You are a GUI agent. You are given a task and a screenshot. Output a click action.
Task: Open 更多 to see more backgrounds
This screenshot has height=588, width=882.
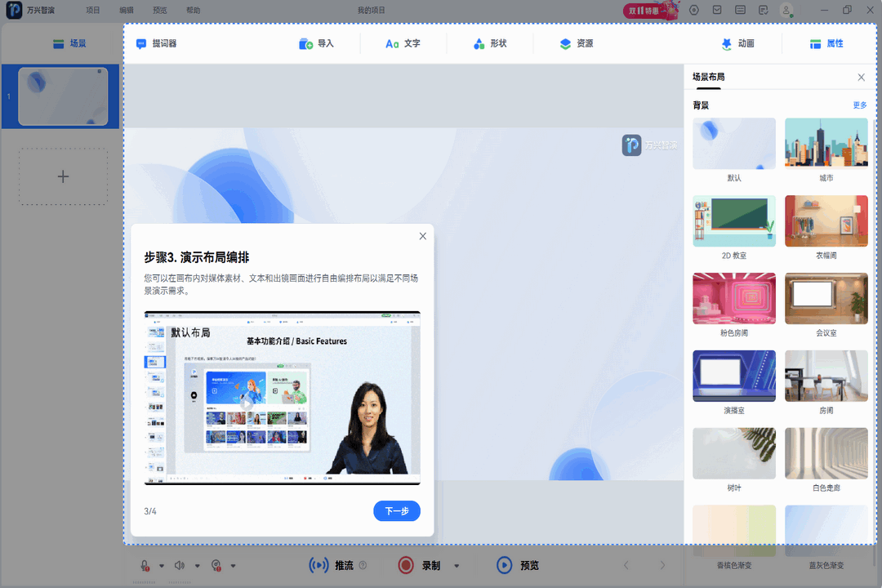coord(858,105)
